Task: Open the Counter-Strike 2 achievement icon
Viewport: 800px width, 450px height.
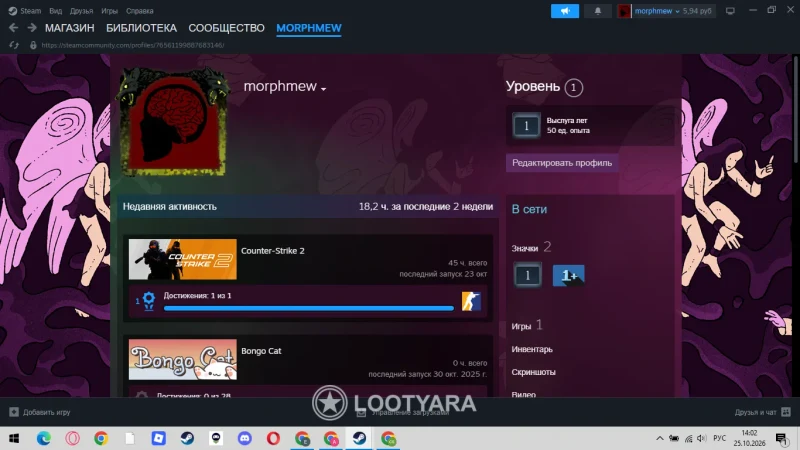Action: [471, 301]
